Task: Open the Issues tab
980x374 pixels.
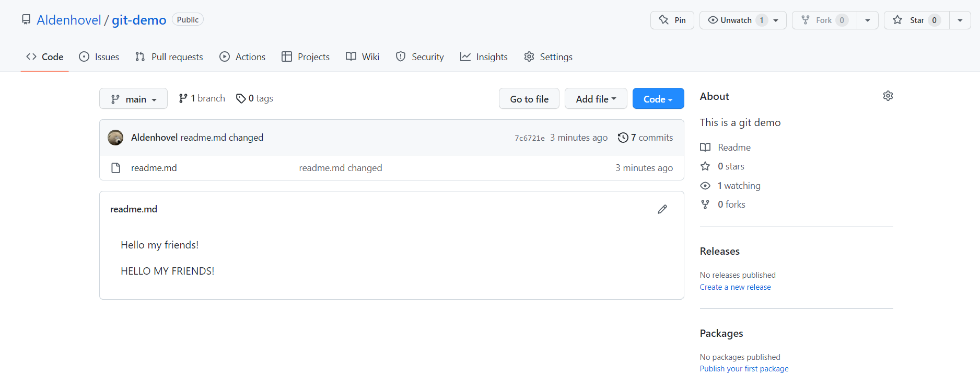Action: (x=99, y=56)
